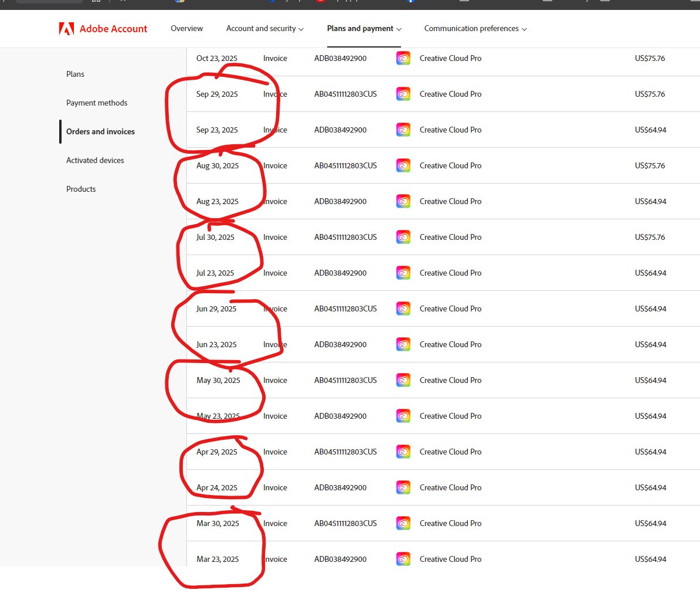Click Creative Cloud icon in Jul 30, 2025 row

pos(403,237)
